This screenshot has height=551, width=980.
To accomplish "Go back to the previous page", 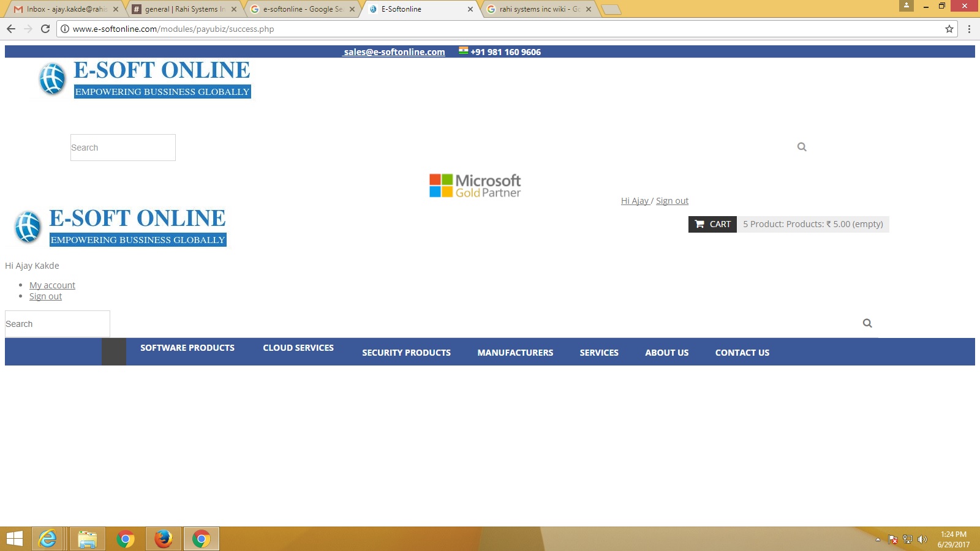I will [x=11, y=29].
